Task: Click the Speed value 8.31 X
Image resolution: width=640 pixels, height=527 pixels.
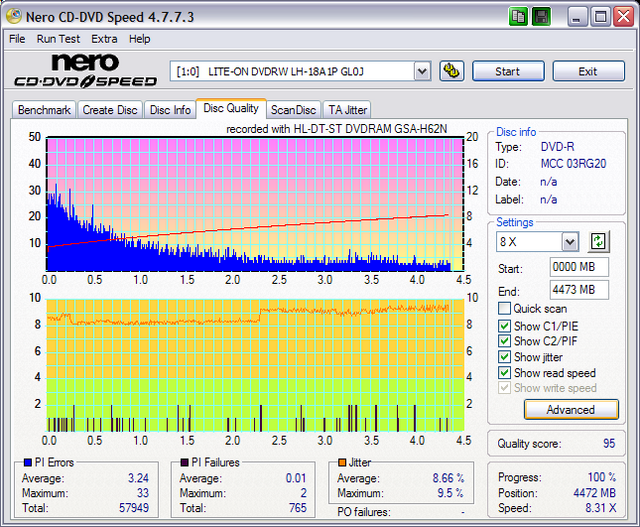Action: point(600,508)
